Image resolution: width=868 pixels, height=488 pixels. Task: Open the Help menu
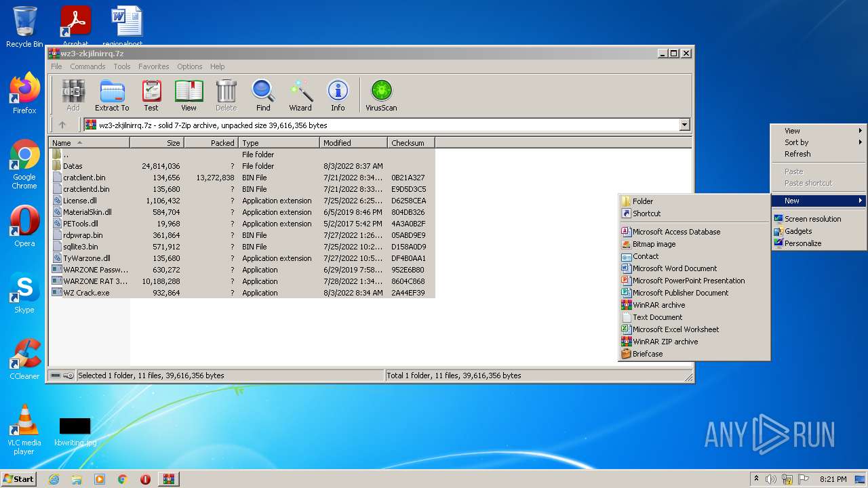coord(217,66)
